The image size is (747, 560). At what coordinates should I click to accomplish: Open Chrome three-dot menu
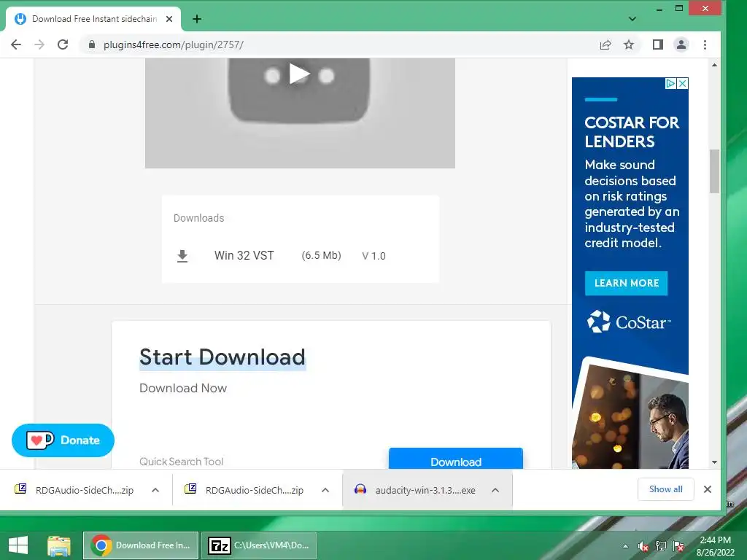[x=705, y=44]
